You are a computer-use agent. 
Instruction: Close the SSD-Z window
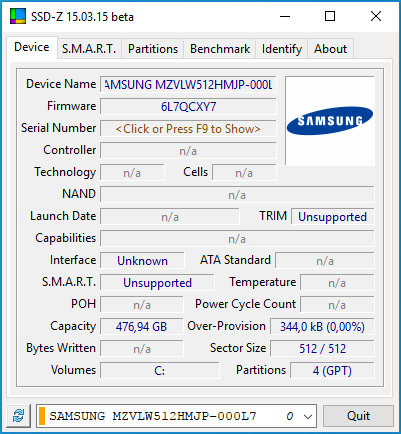376,16
